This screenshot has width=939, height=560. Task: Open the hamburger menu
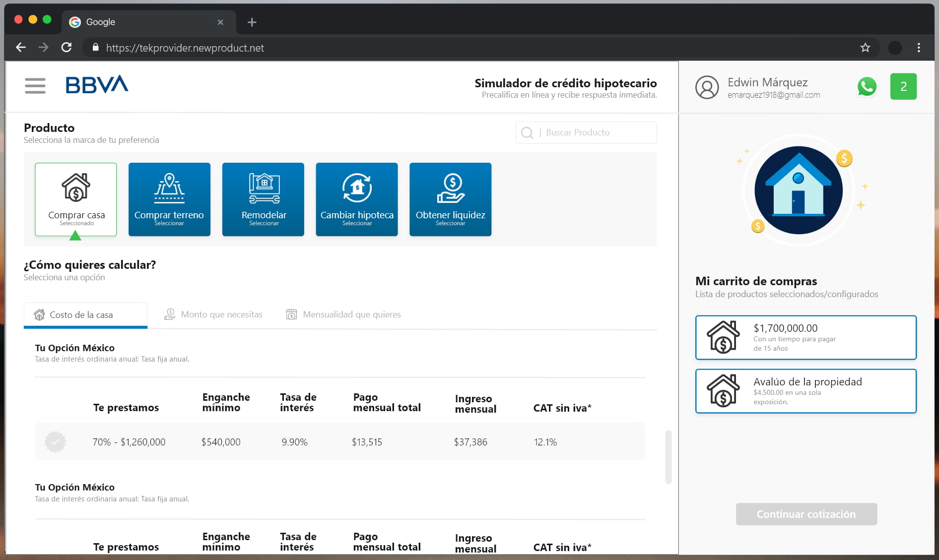[x=35, y=86]
